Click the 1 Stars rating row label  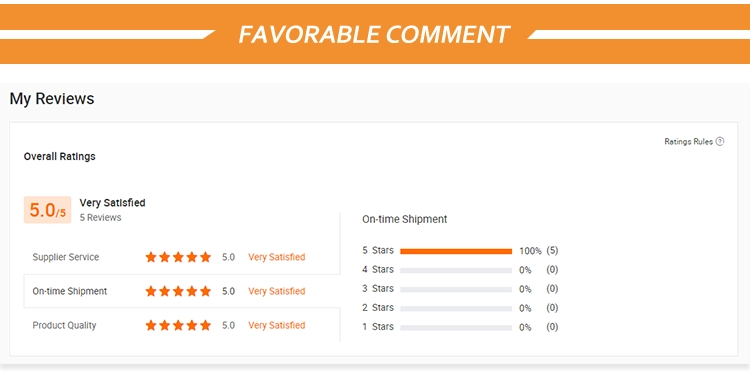[378, 327]
